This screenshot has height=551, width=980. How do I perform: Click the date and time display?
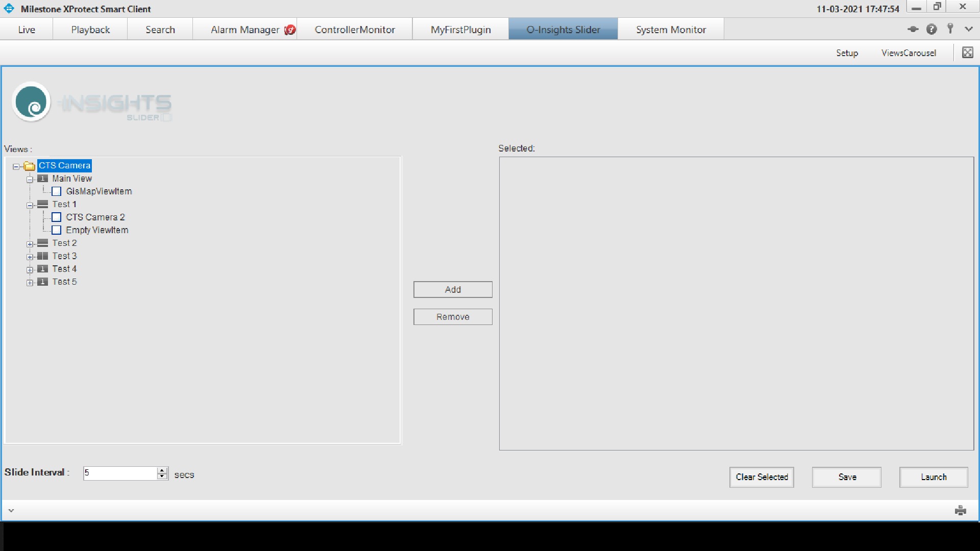[x=857, y=9]
